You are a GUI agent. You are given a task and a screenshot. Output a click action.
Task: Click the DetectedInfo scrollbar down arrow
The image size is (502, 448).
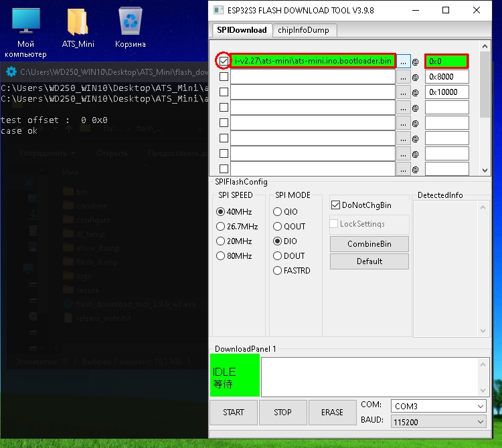[483, 331]
